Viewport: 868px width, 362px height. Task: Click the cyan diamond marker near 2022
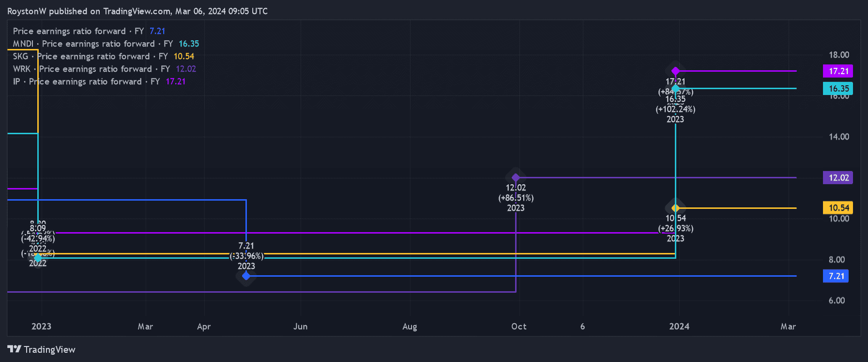38,258
